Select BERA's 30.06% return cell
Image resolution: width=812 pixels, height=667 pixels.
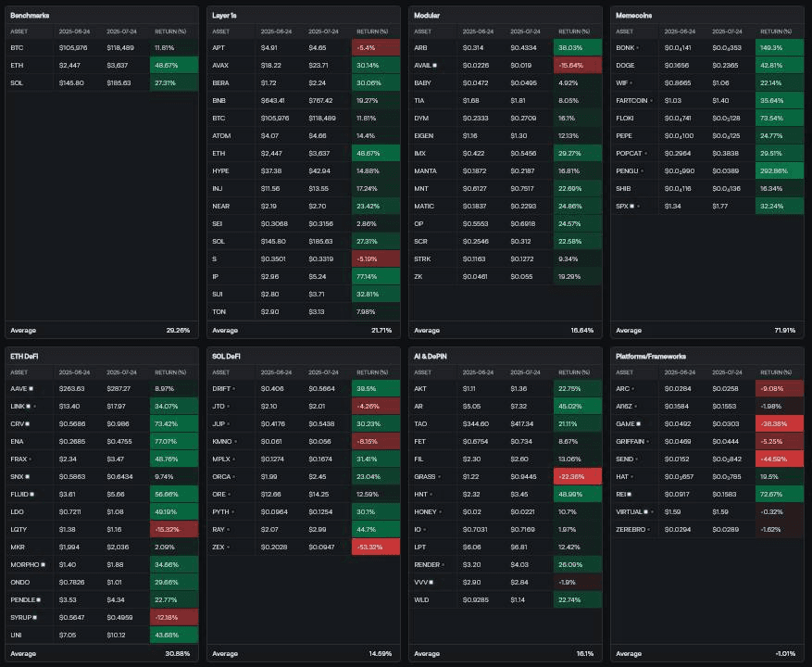pos(376,83)
